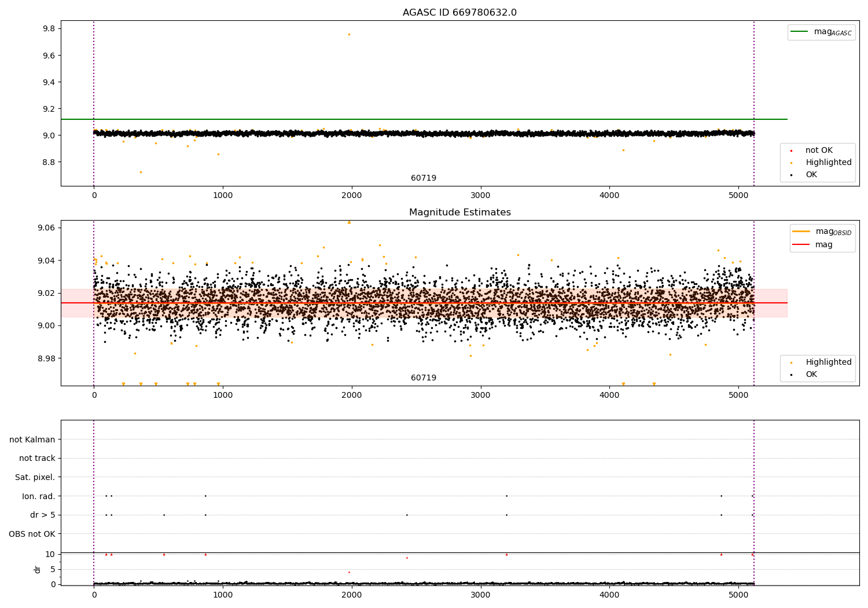
Task: Click the 3000 x-axis tick of top plot
Action: pos(481,196)
